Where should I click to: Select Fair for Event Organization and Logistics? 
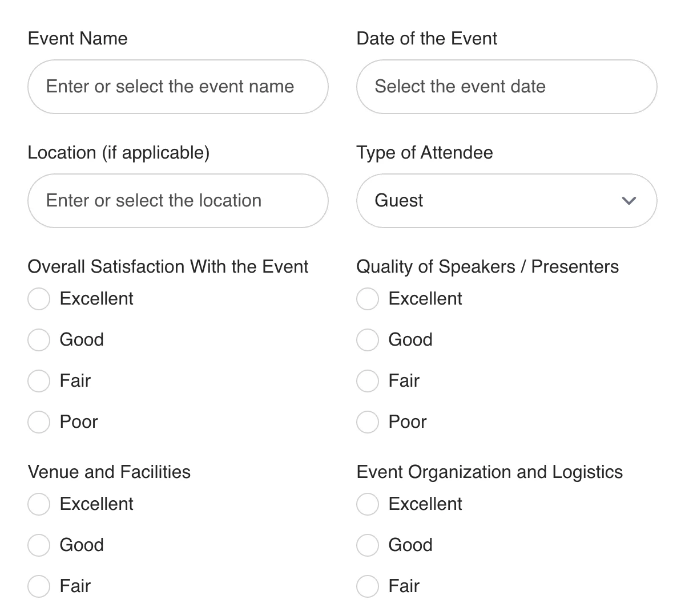pos(367,586)
